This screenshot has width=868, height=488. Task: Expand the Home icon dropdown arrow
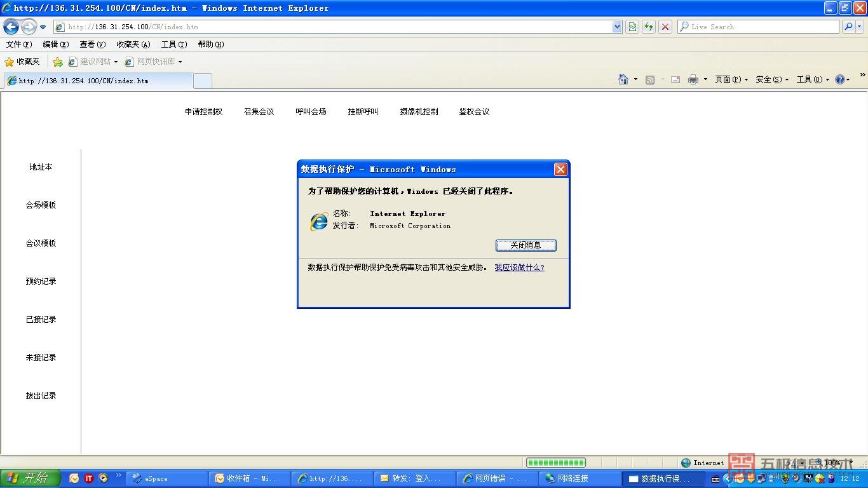635,79
